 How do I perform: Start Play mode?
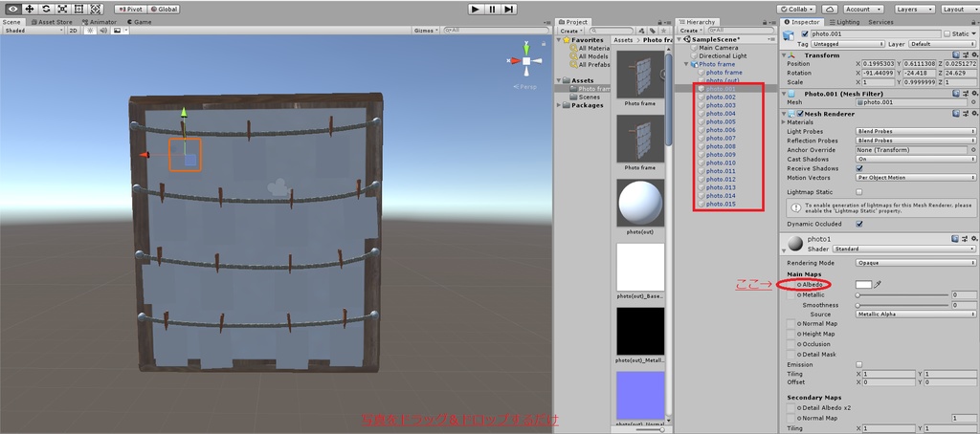pyautogui.click(x=476, y=10)
